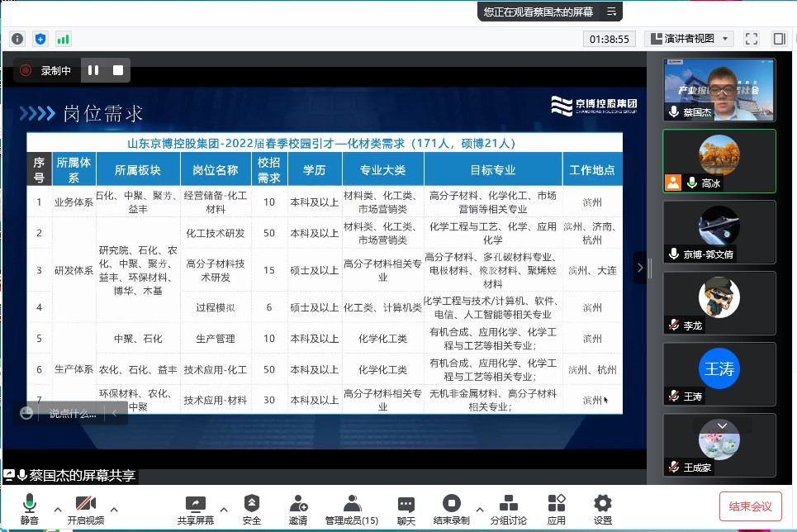Open 应用 apps panel

click(x=557, y=509)
